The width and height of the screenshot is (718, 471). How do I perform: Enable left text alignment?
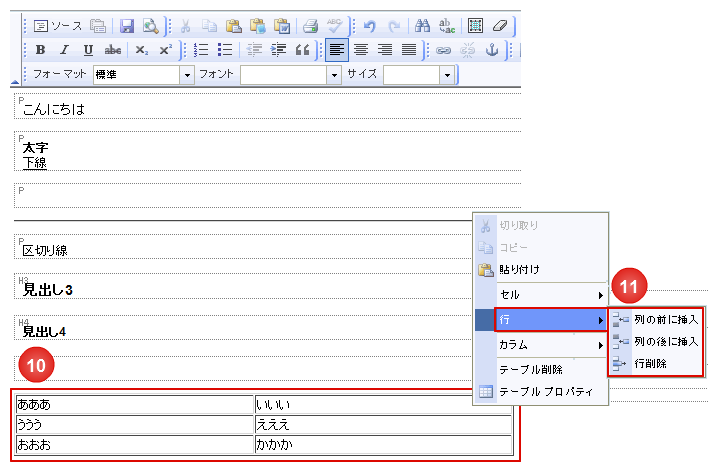(336, 50)
